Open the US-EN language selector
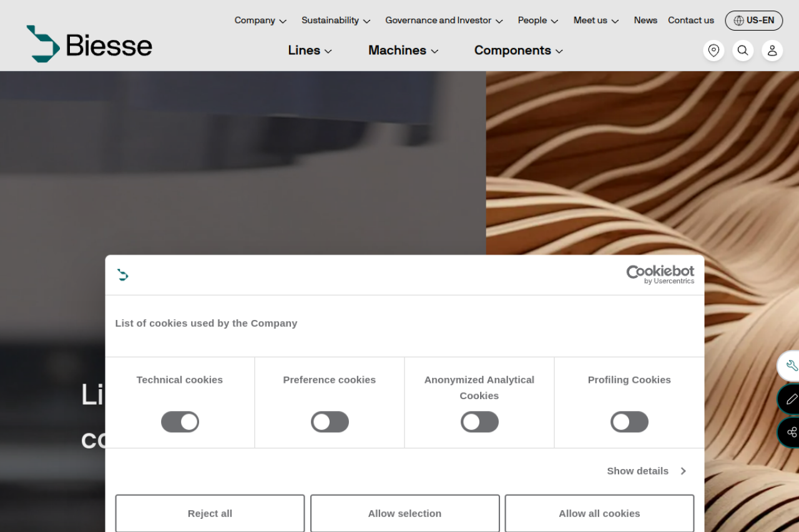 tap(753, 21)
